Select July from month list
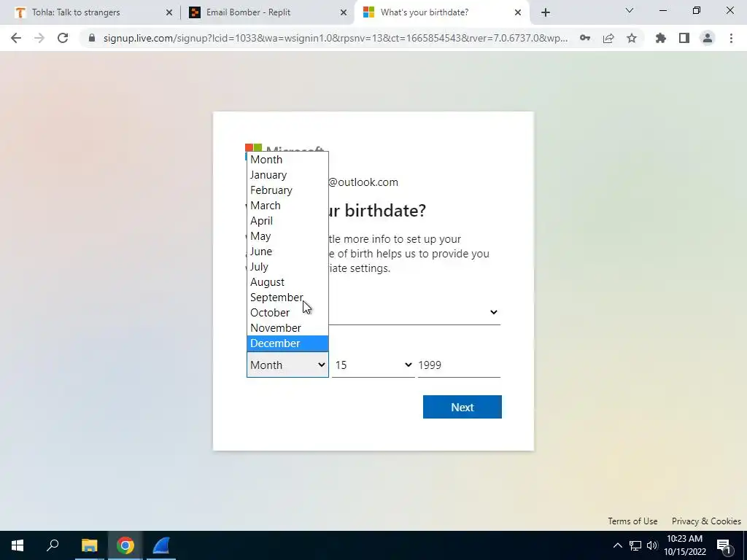The width and height of the screenshot is (747, 560). pos(287,267)
